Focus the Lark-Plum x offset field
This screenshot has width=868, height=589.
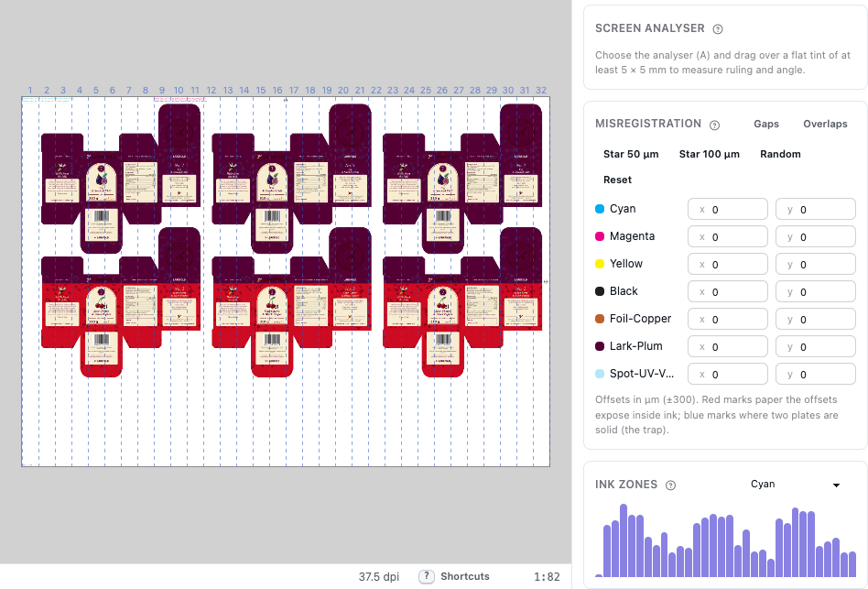[x=727, y=346]
